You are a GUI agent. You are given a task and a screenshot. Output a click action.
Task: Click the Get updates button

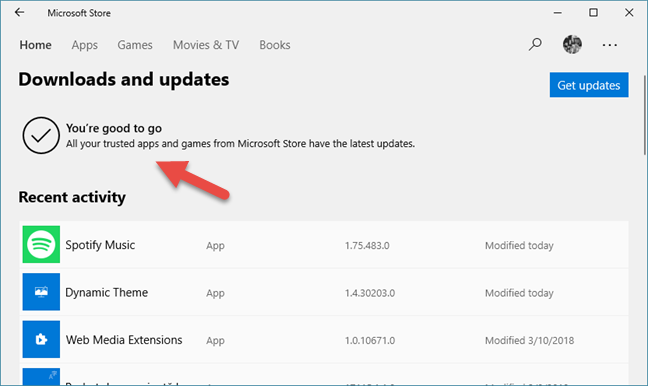coord(589,85)
